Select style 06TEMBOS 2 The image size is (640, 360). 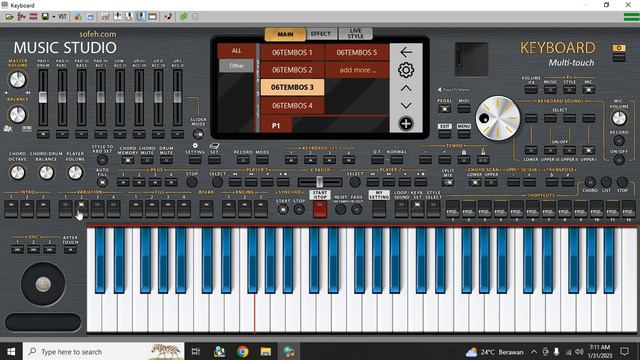pyautogui.click(x=292, y=70)
